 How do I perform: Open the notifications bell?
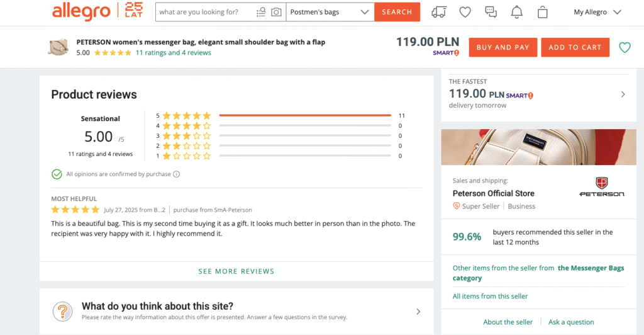click(517, 12)
